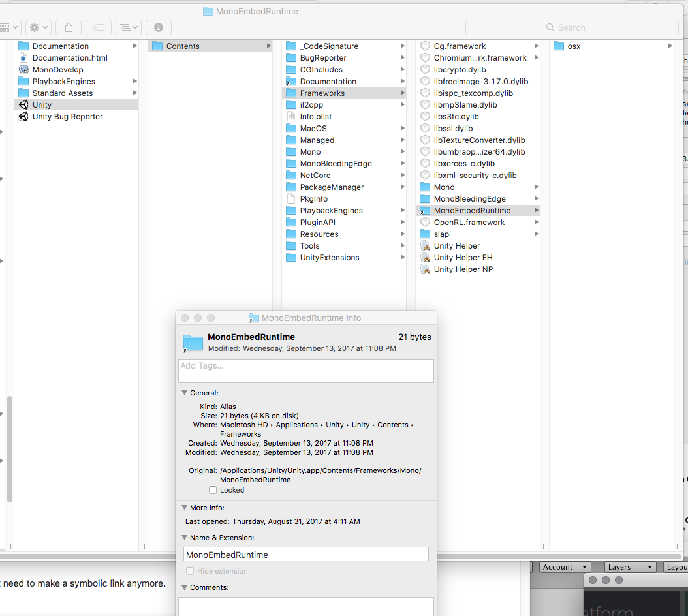Select the PlaybackEngines folder in first column

click(x=76, y=82)
